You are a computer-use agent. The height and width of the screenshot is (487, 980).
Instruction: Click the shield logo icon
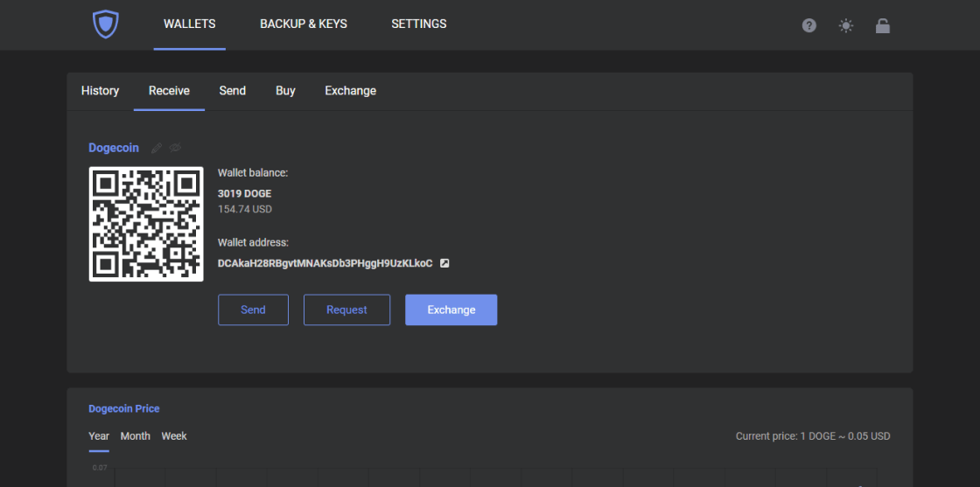[x=106, y=24]
